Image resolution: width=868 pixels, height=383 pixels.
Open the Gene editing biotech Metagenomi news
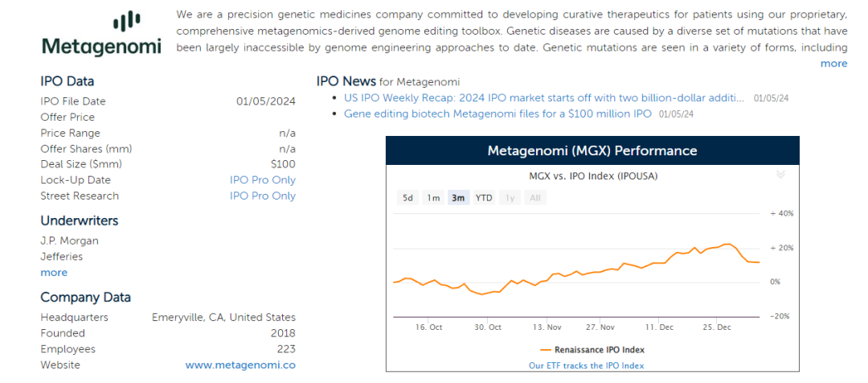click(x=497, y=114)
